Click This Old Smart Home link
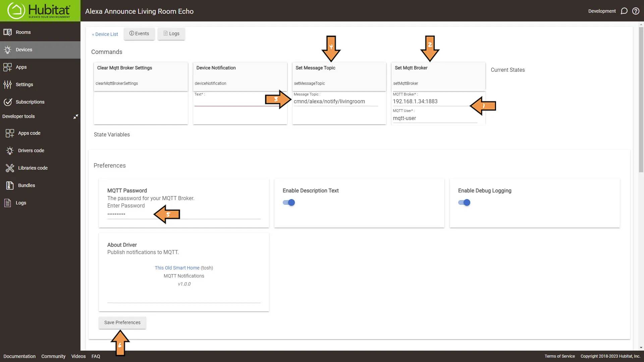Screen dimensions: 644x362 [x=177, y=267]
